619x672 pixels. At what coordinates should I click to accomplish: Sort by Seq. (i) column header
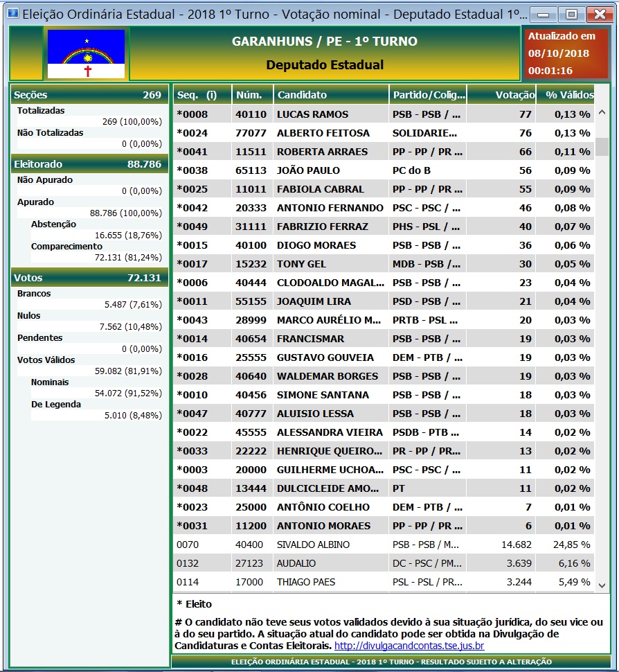(x=202, y=95)
